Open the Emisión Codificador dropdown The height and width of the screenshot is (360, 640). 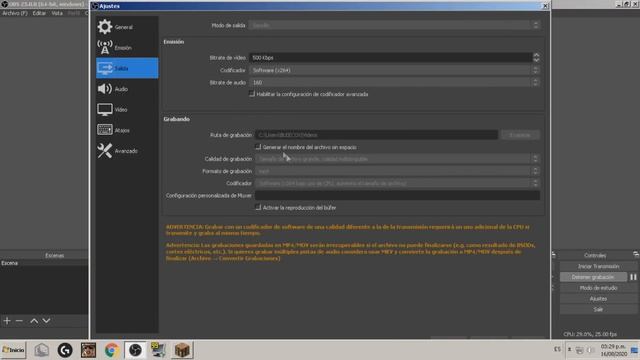394,70
